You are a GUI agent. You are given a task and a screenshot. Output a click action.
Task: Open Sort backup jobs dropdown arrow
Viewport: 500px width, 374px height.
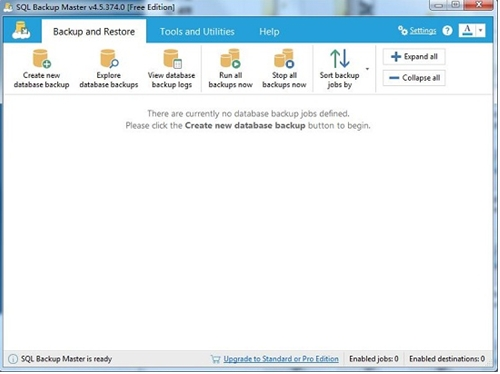pyautogui.click(x=367, y=69)
